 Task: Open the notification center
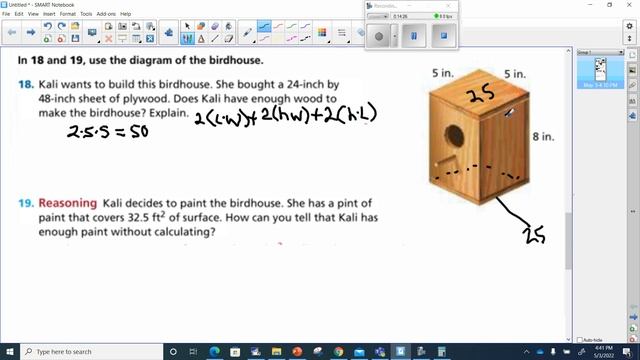627,351
